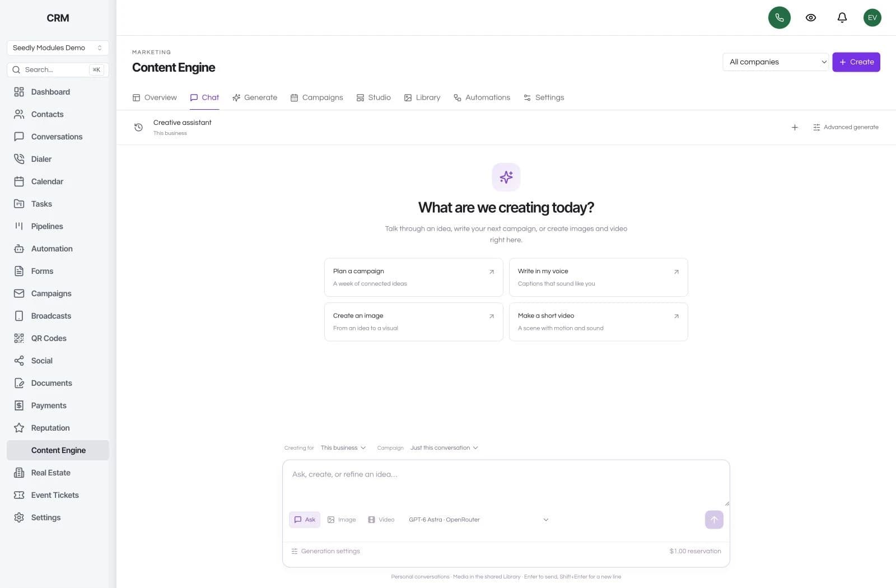The height and width of the screenshot is (588, 896).
Task: Expand the Seedly Modules Demo workspace switcher
Action: click(x=58, y=48)
